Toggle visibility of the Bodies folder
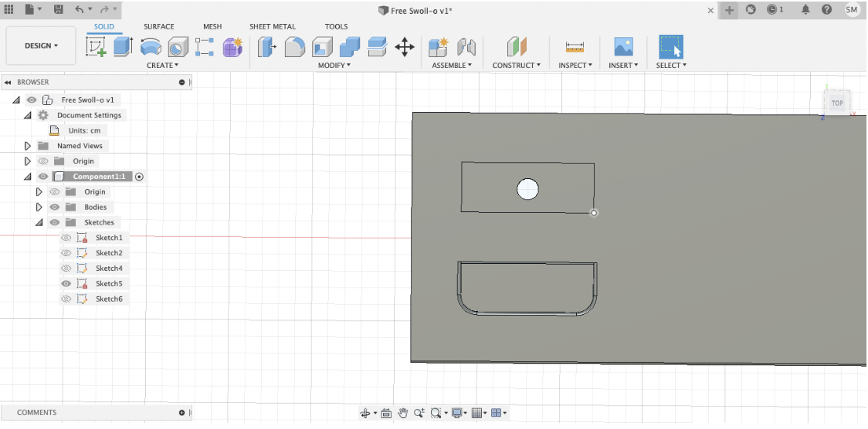This screenshot has width=868, height=429. (54, 207)
